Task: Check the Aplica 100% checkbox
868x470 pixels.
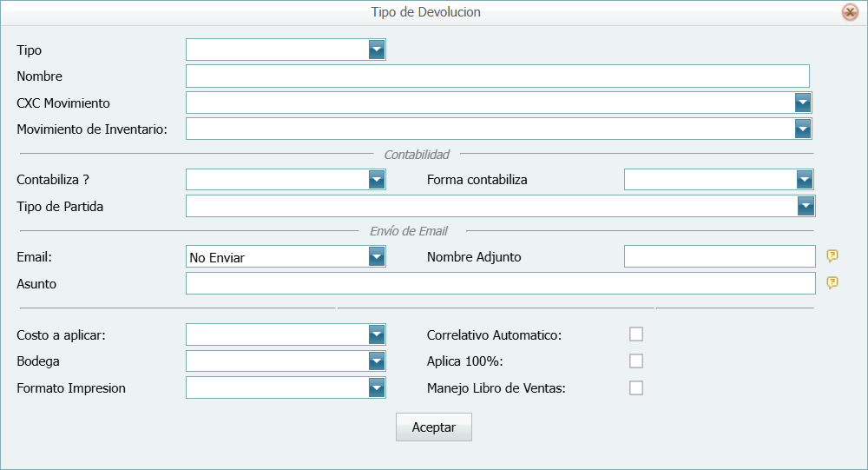Action: click(x=636, y=361)
